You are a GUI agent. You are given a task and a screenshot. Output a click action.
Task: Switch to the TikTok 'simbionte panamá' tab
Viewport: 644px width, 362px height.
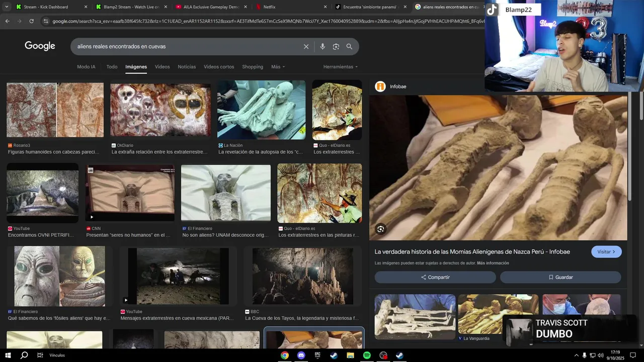click(x=371, y=7)
